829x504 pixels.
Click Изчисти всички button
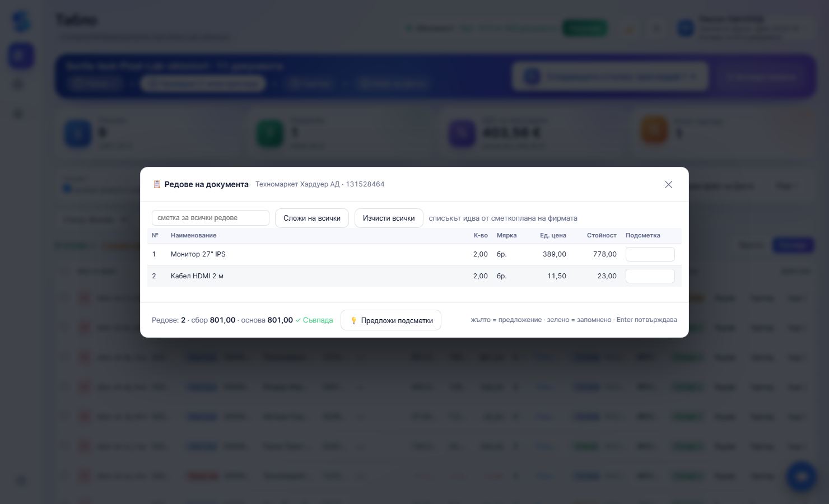(389, 218)
